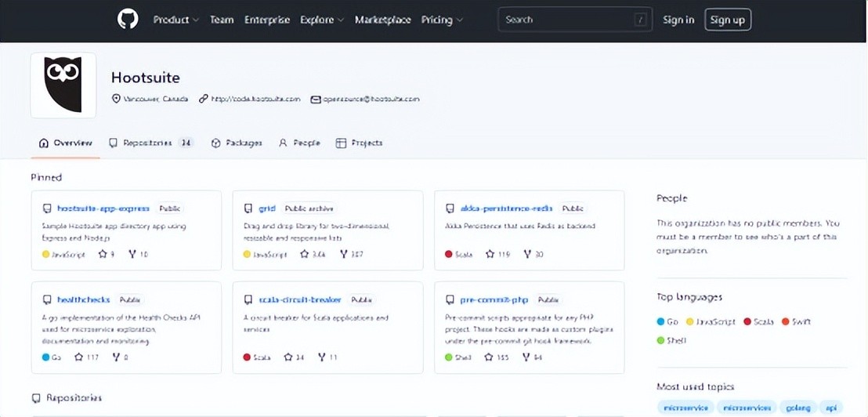Click fork icon on grid repo

[x=340, y=254]
